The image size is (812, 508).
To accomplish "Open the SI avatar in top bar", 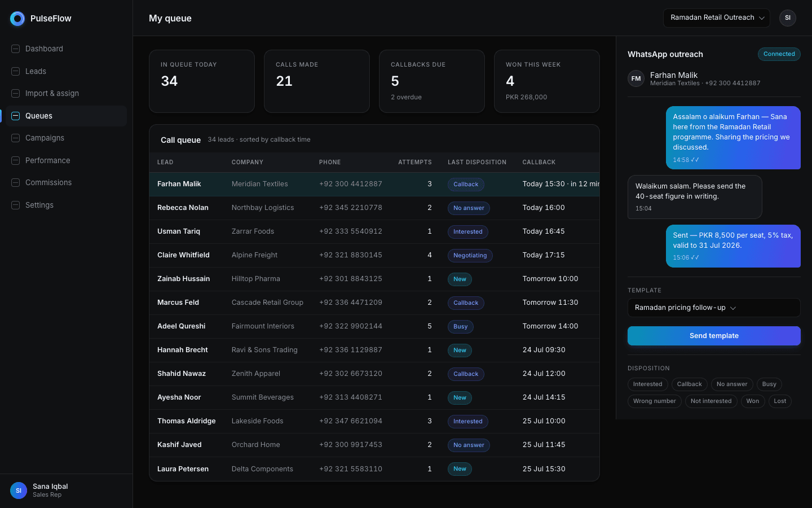I will point(788,18).
